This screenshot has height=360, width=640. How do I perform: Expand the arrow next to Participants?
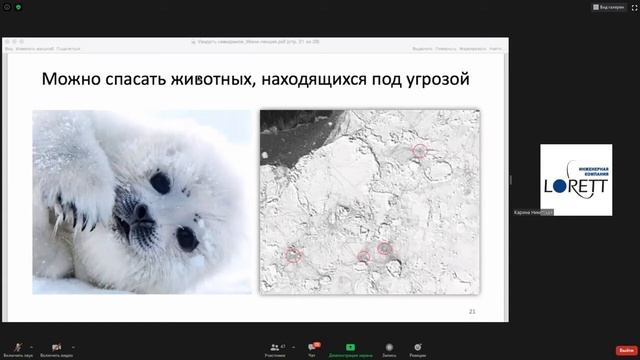click(293, 347)
